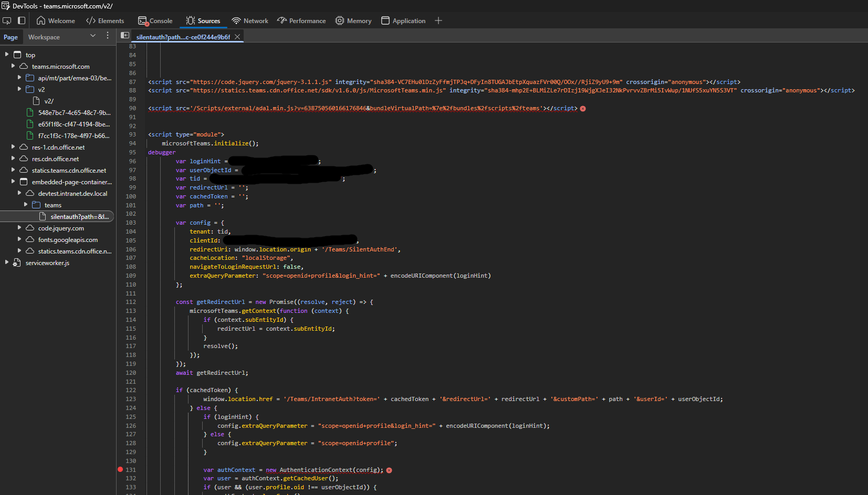The height and width of the screenshot is (495, 868).
Task: Click the error icon on line 131
Action: (x=389, y=470)
